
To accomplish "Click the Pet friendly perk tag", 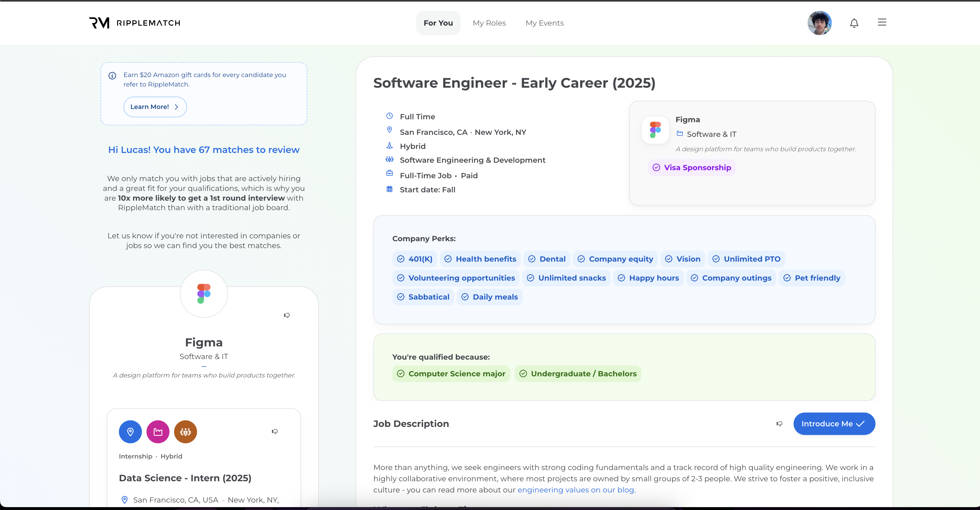I will 812,278.
